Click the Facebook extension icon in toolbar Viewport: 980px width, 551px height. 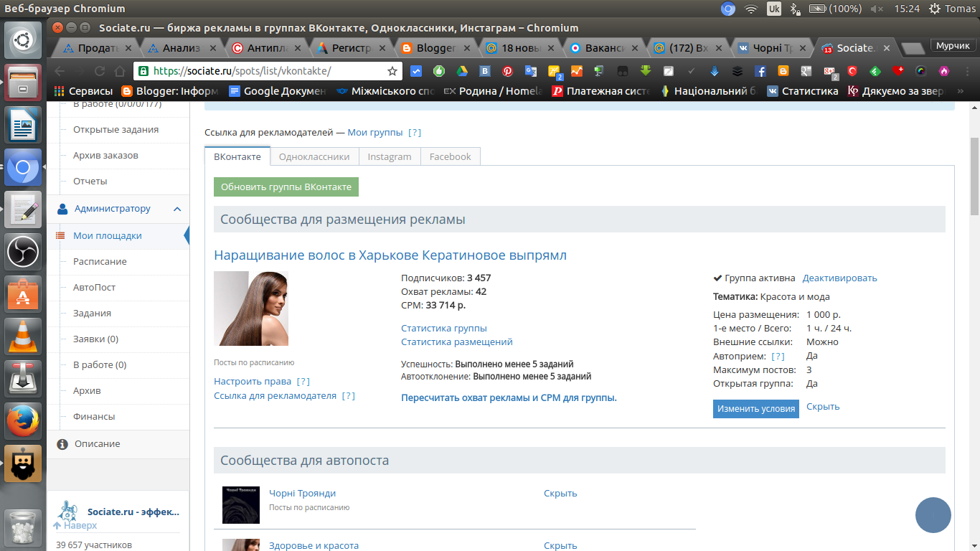click(760, 71)
